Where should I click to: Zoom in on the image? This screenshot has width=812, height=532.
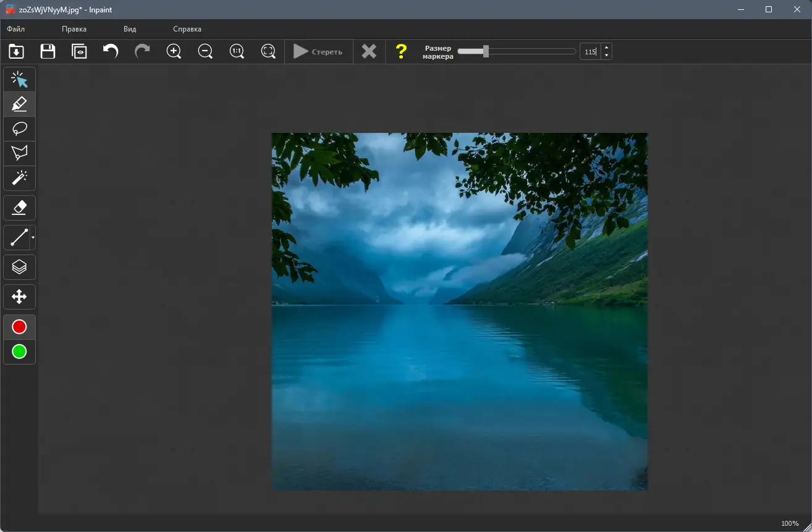coord(174,51)
